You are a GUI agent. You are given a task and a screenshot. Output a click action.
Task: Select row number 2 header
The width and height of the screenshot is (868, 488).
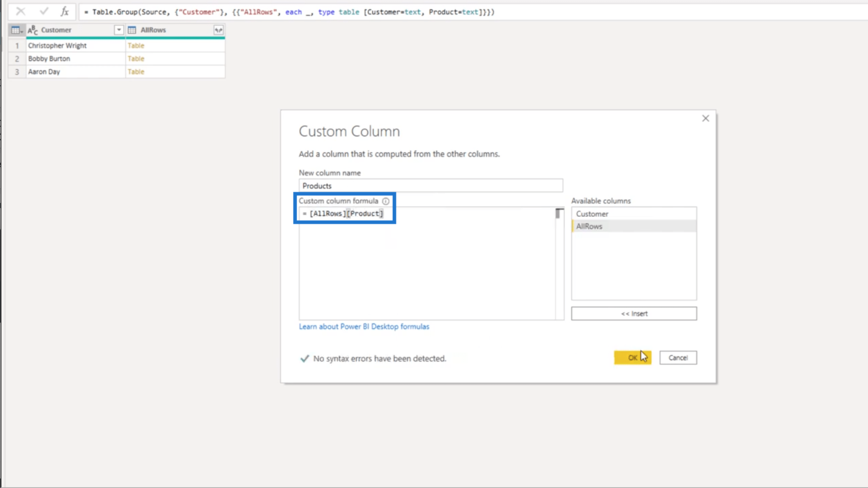click(17, 58)
